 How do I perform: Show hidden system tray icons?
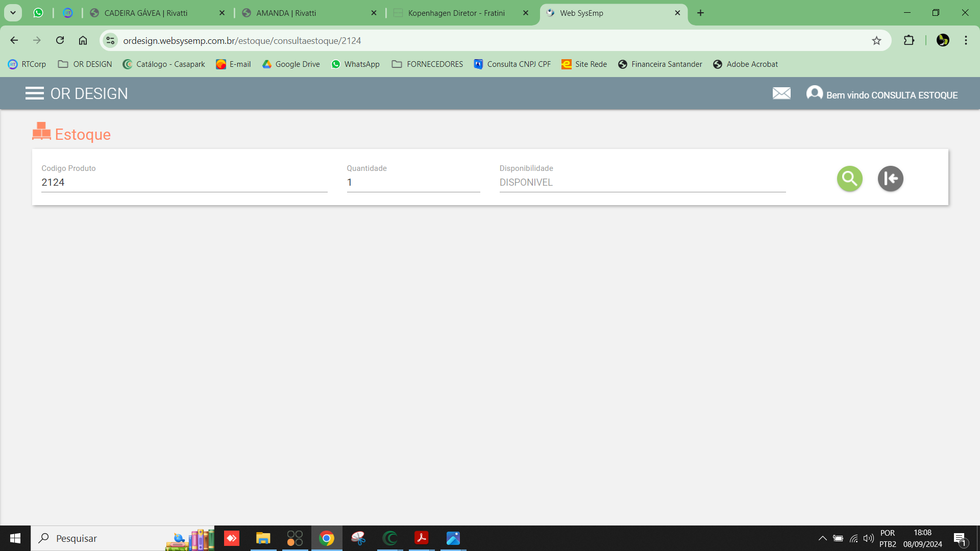point(822,538)
